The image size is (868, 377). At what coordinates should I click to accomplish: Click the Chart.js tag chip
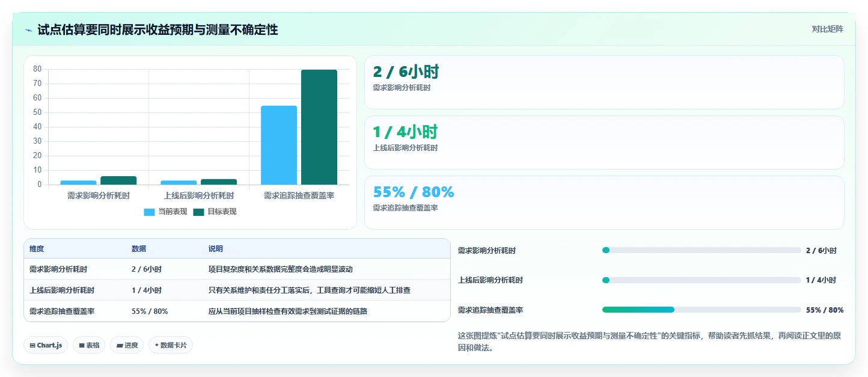(x=46, y=345)
